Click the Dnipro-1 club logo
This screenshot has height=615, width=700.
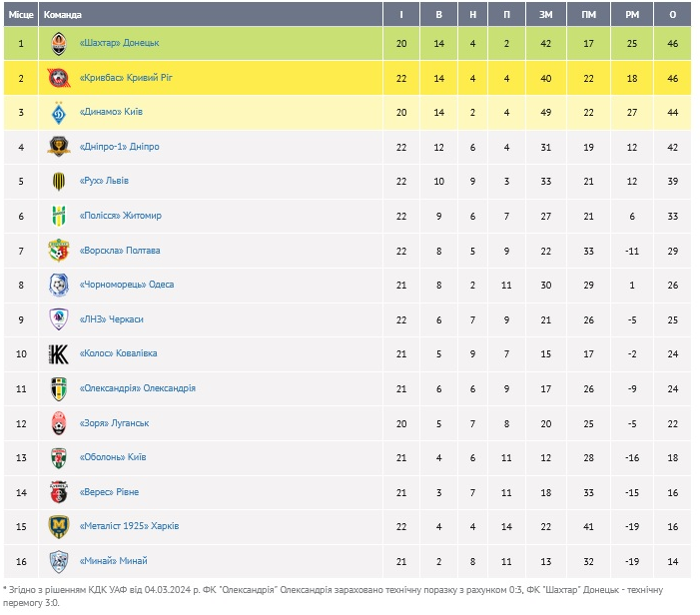pyautogui.click(x=59, y=147)
